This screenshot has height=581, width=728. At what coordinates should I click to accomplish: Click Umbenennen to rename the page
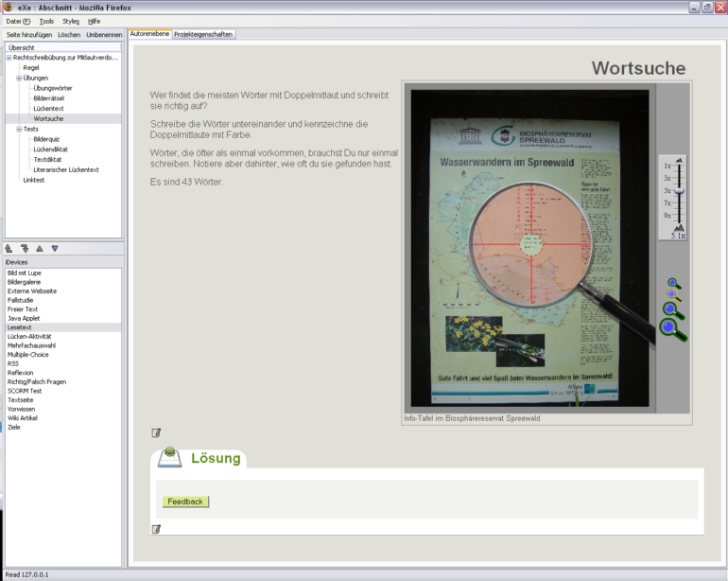tap(104, 35)
